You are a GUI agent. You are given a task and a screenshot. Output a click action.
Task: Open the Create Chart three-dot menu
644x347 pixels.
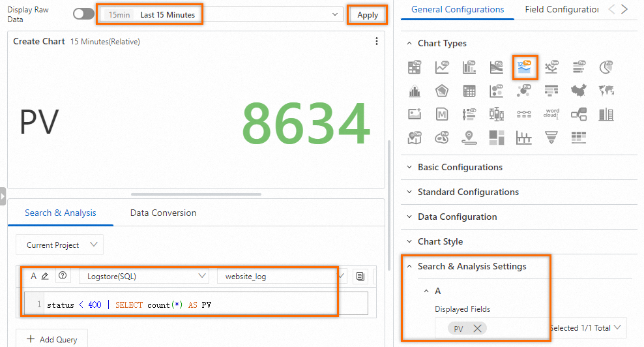click(377, 41)
